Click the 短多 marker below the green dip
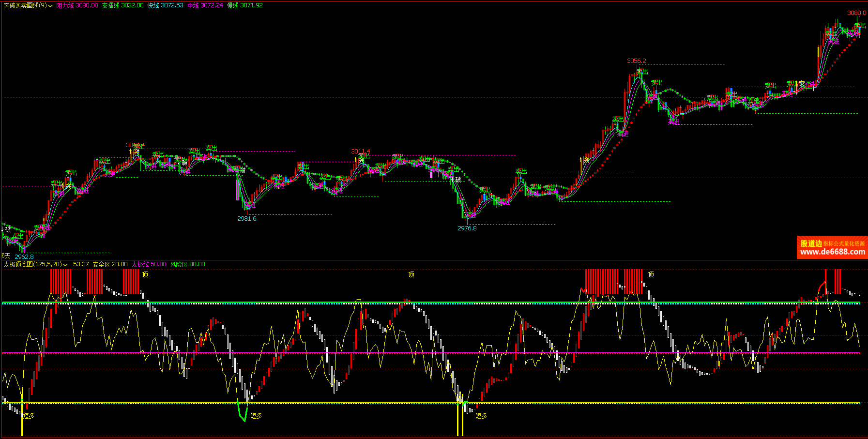This screenshot has width=868, height=439. click(x=256, y=416)
